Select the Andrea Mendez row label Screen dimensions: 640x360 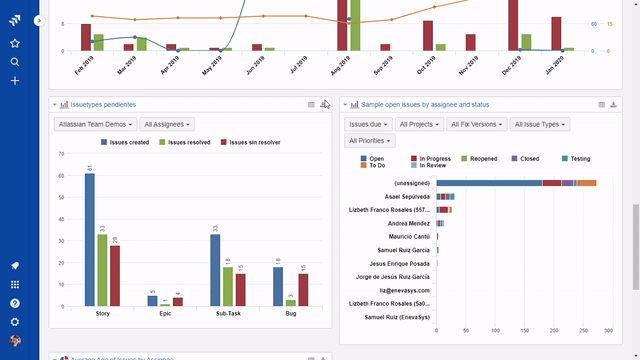pyautogui.click(x=409, y=223)
